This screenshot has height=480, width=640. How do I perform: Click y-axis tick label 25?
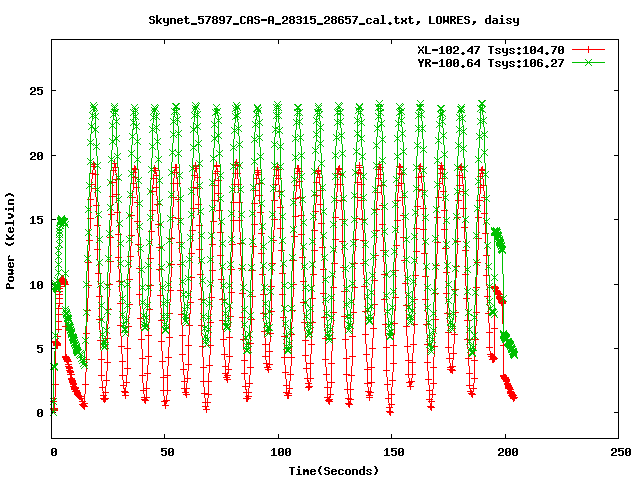pyautogui.click(x=36, y=91)
